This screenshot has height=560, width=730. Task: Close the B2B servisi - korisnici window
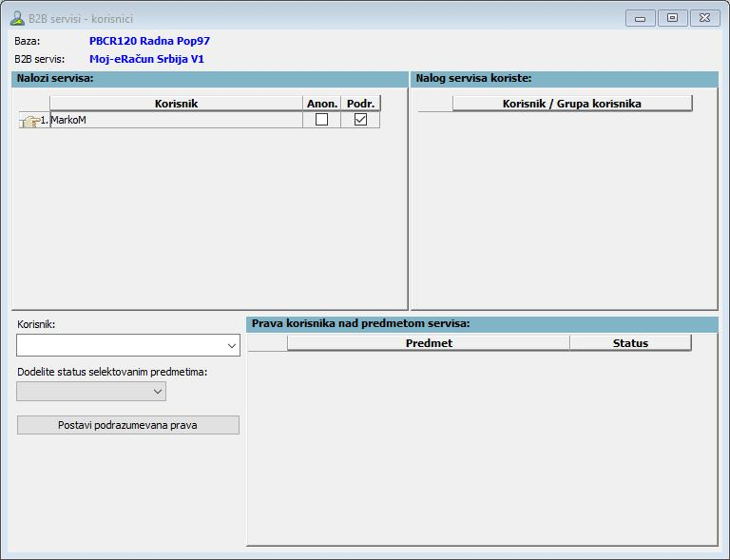tap(704, 18)
